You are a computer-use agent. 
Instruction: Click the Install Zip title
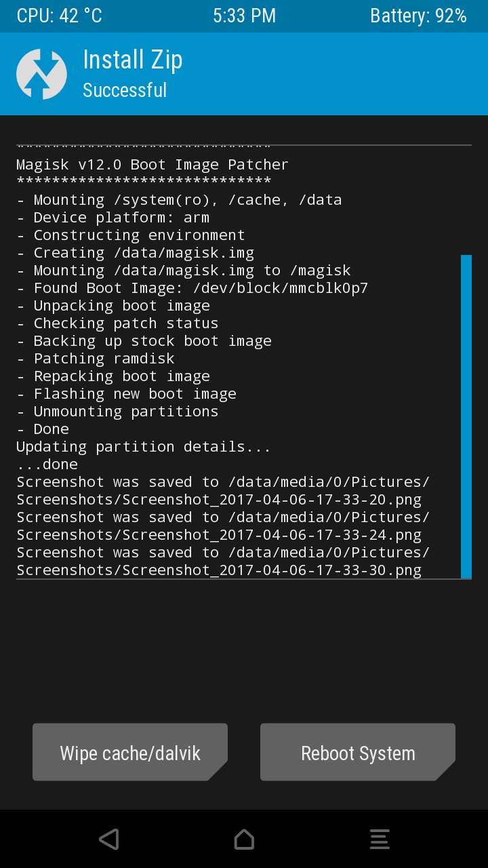click(133, 60)
